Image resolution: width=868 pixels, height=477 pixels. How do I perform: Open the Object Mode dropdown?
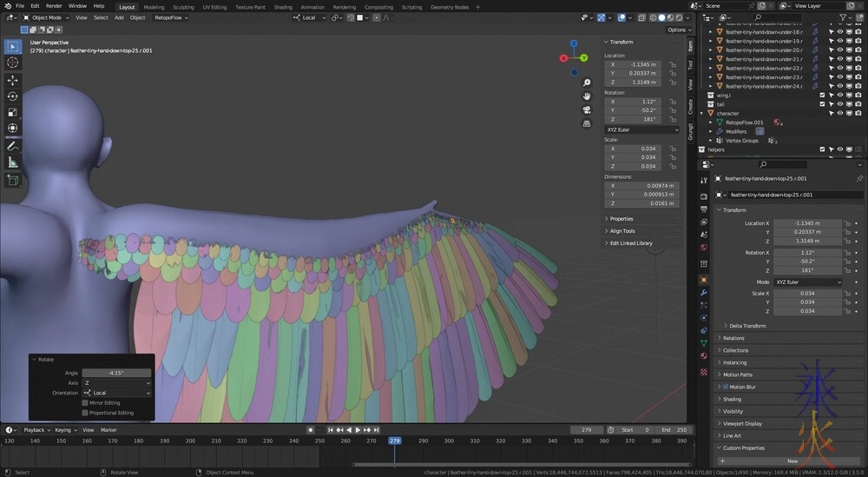point(46,17)
